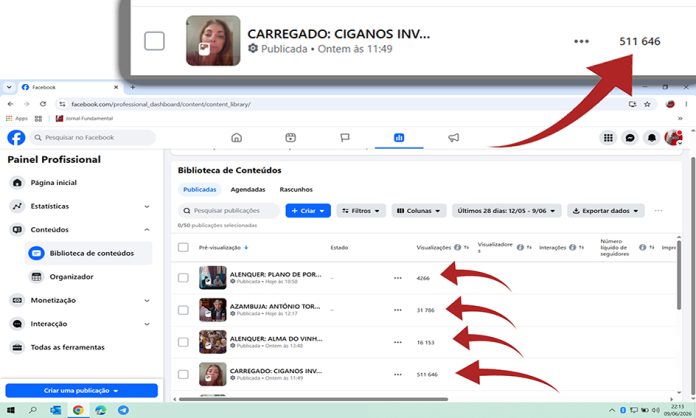The height and width of the screenshot is (418, 696).
Task: Open the Professional dashboard chart icon
Action: (x=399, y=138)
